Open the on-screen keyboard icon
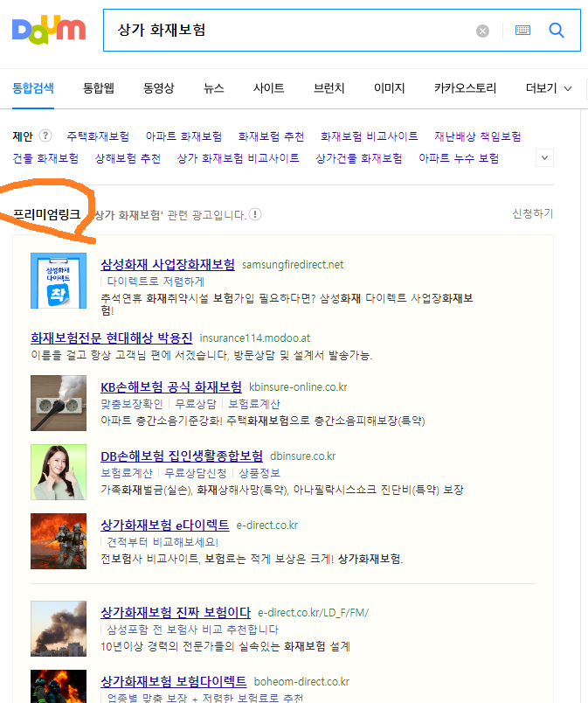 [x=522, y=31]
